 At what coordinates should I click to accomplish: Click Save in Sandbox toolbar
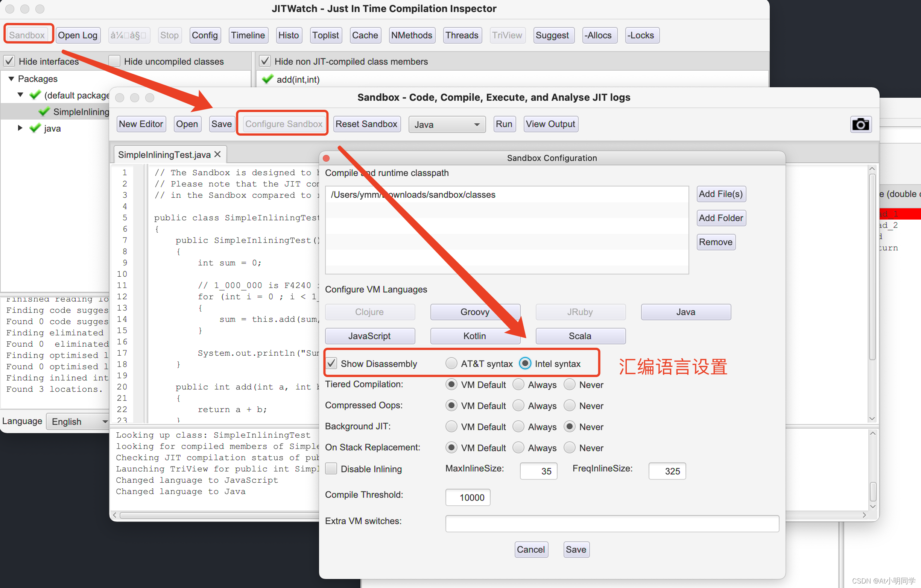click(222, 124)
